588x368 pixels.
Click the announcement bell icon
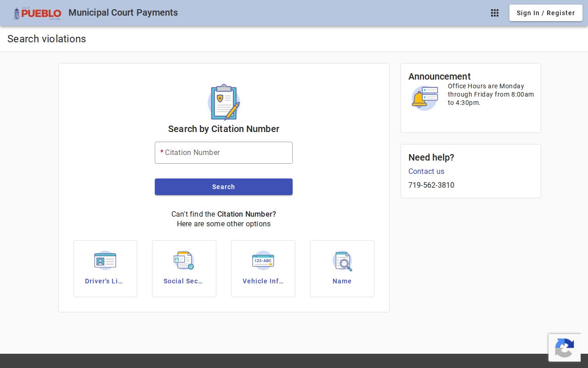click(x=425, y=98)
